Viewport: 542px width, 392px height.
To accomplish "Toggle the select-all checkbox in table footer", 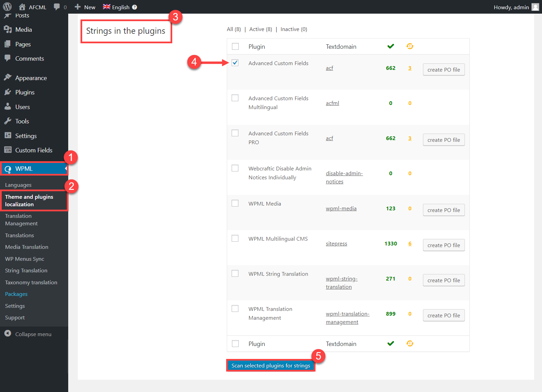I will point(235,344).
